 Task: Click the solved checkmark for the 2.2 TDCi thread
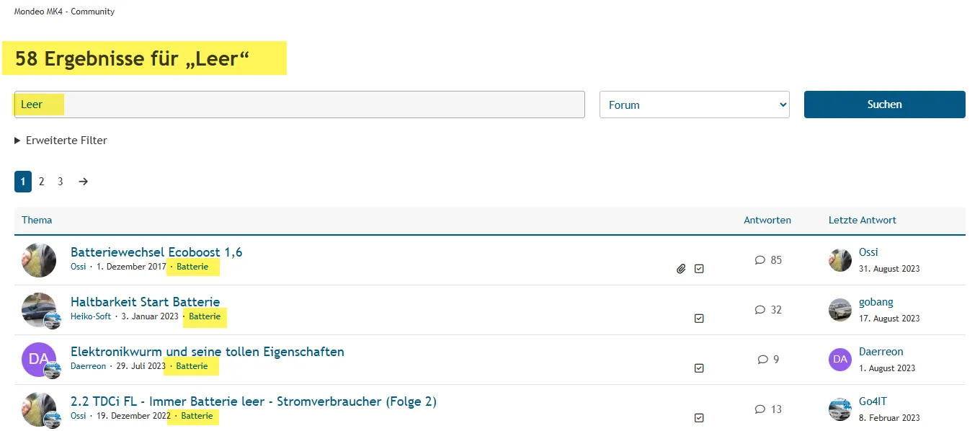pyautogui.click(x=699, y=418)
